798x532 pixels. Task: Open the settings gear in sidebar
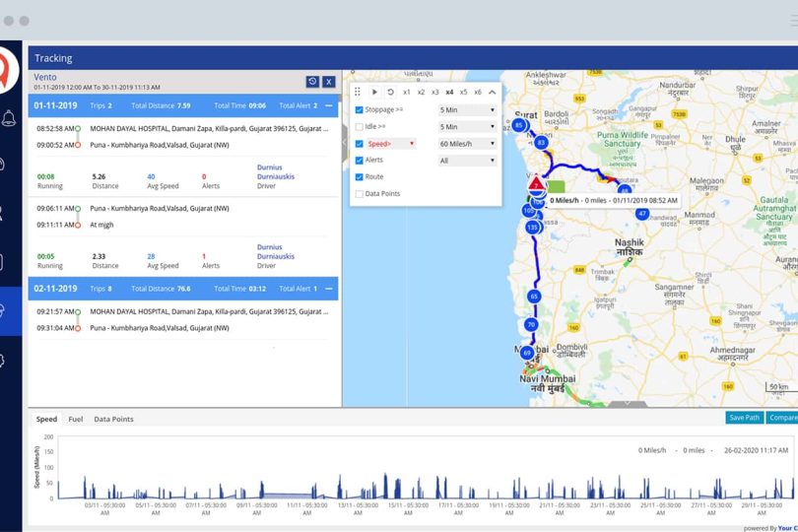pyautogui.click(x=10, y=360)
